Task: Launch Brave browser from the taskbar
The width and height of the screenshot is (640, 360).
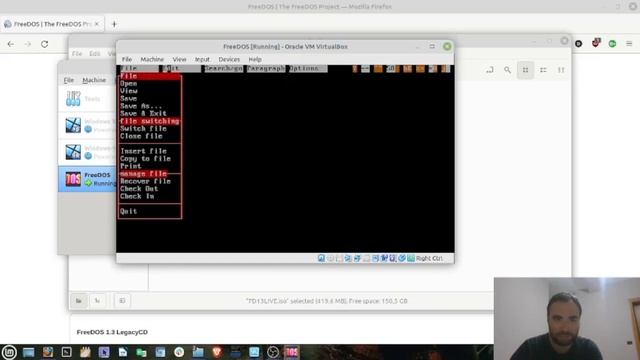Action: click(217, 352)
